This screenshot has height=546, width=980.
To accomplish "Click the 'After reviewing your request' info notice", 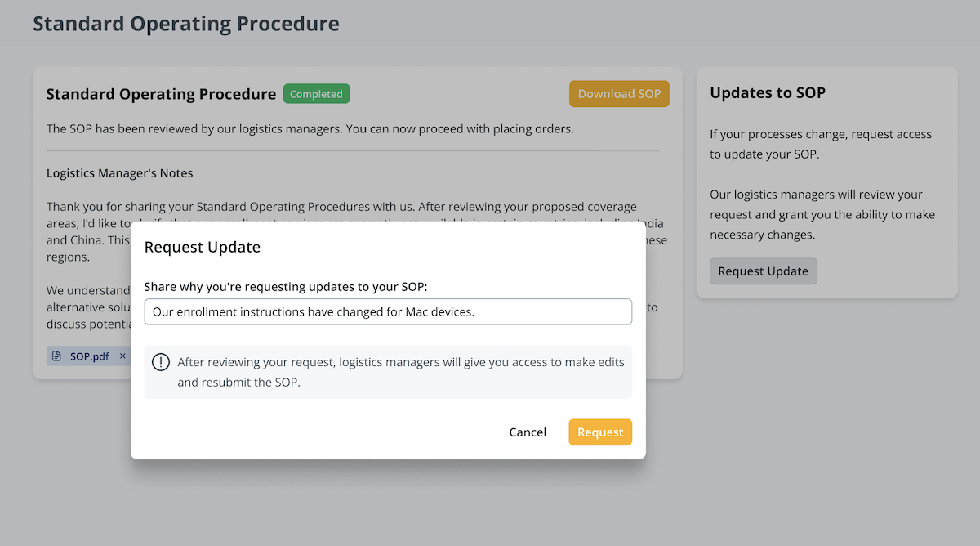I will click(400, 372).
